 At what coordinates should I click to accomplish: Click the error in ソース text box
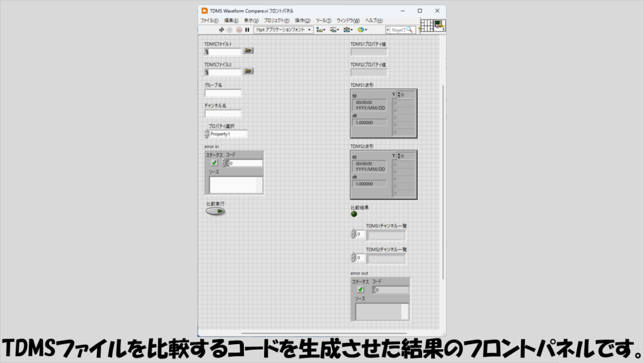236,185
